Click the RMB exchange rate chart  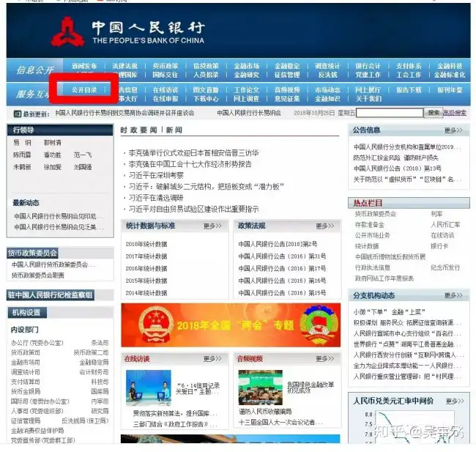tap(414, 427)
